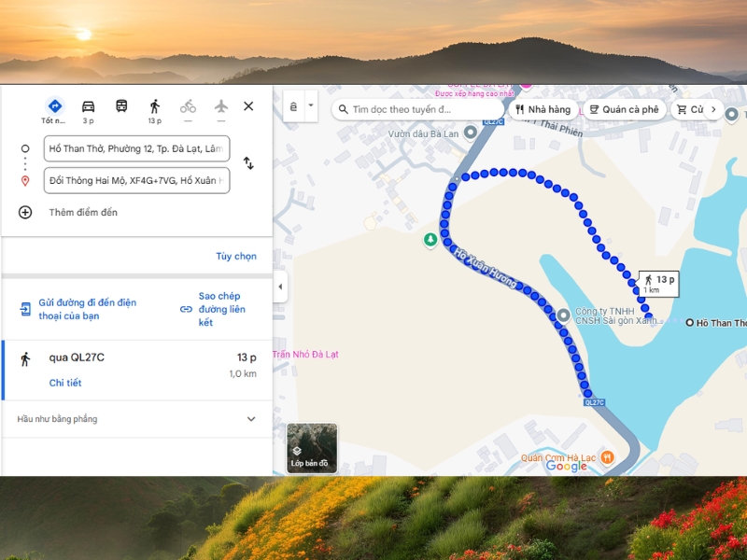Screen dimensions: 747x560
Task: Filter map by Quán cà phê
Action: 623,109
